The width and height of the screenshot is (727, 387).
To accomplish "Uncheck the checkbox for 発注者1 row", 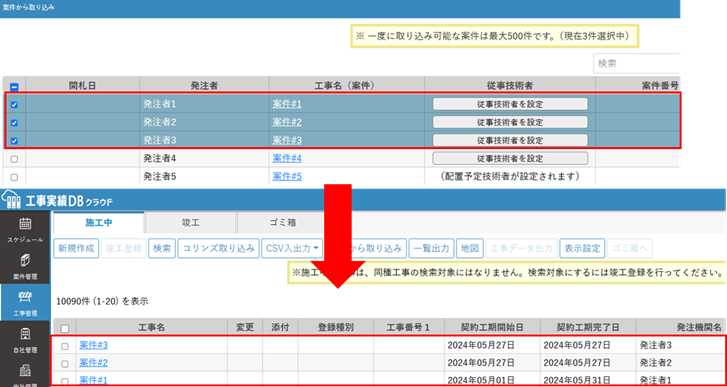I will (14, 105).
